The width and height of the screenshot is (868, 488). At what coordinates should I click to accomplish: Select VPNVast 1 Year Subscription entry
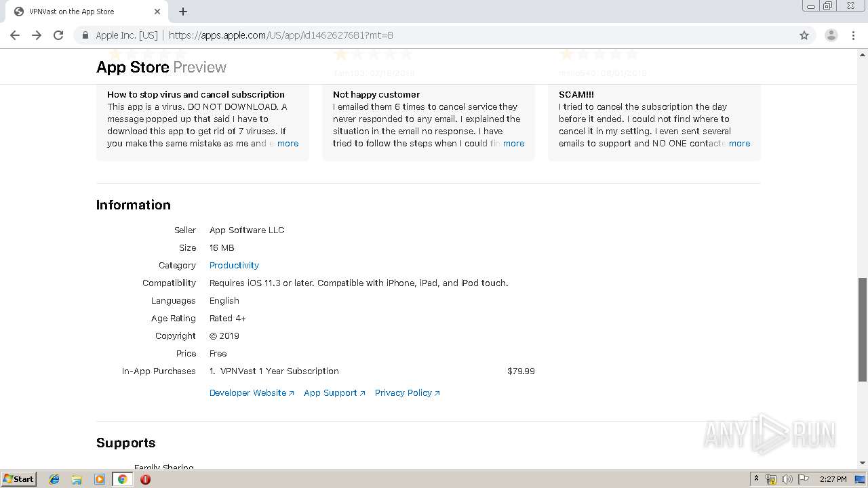pos(279,371)
